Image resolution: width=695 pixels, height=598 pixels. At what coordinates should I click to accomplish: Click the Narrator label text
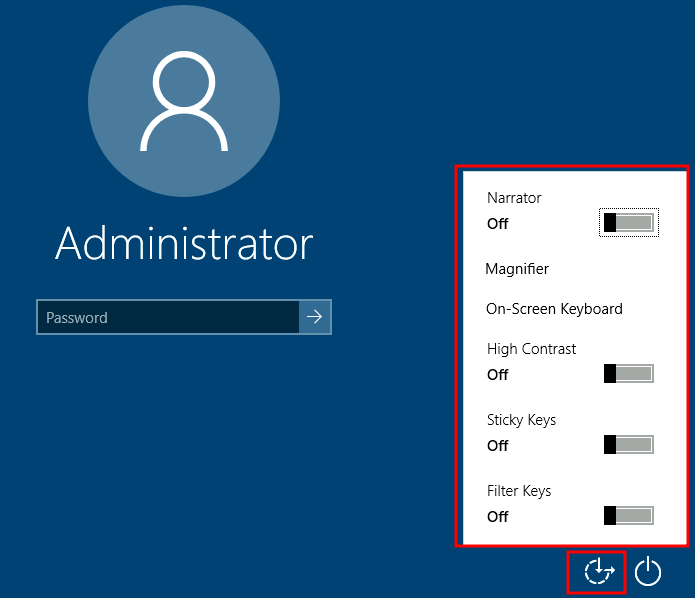tap(514, 198)
